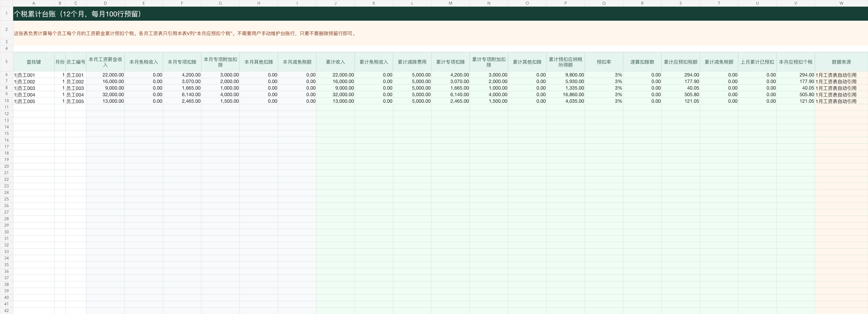Image resolution: width=868 pixels, height=314 pixels.
Task: Select column W header
Action: pyautogui.click(x=841, y=3)
